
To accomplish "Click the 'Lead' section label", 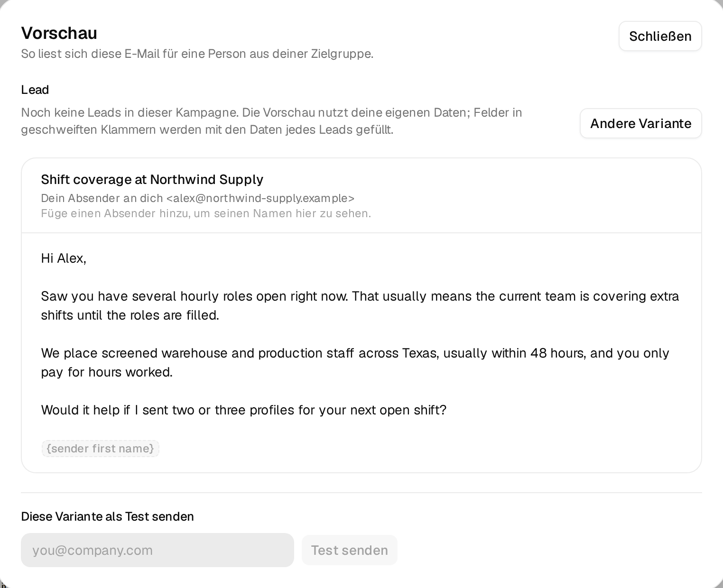I will pyautogui.click(x=35, y=90).
